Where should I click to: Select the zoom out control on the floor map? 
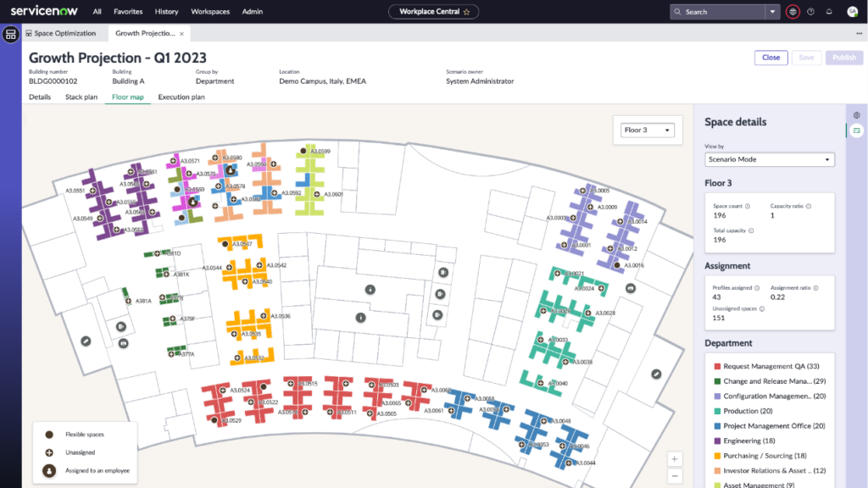click(x=675, y=477)
